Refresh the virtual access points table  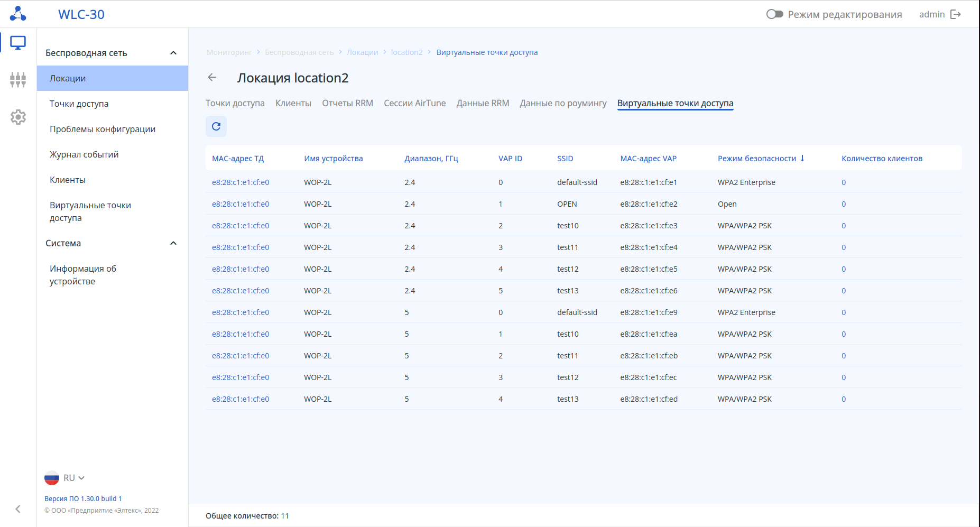click(216, 126)
